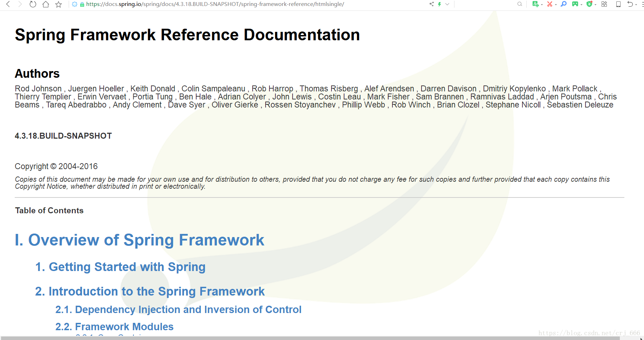Image resolution: width=644 pixels, height=340 pixels.
Task: Click the Copyright © 2004-2016 text
Action: pos(56,166)
